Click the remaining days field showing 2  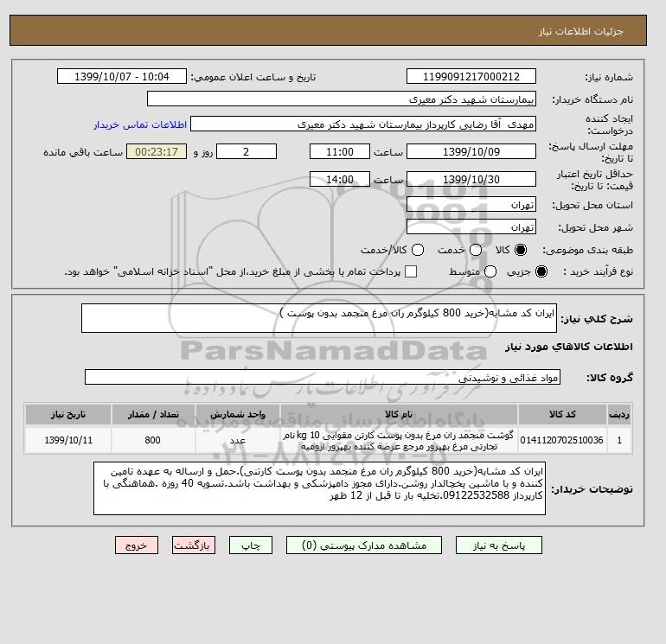tap(247, 151)
